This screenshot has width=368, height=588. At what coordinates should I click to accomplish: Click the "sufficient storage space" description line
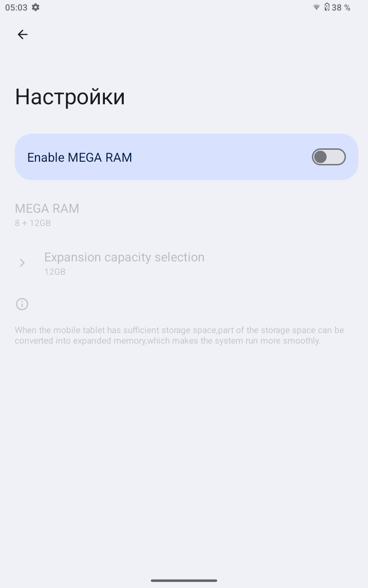tap(179, 330)
